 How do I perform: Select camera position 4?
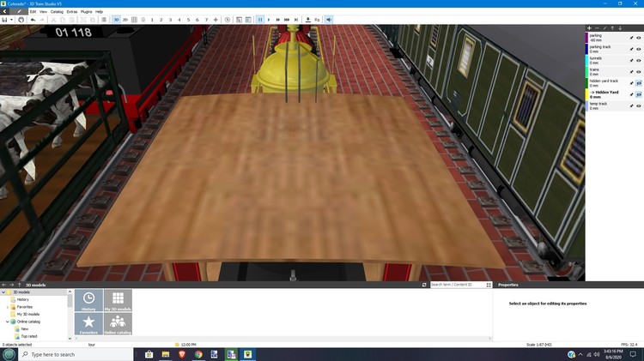point(179,20)
